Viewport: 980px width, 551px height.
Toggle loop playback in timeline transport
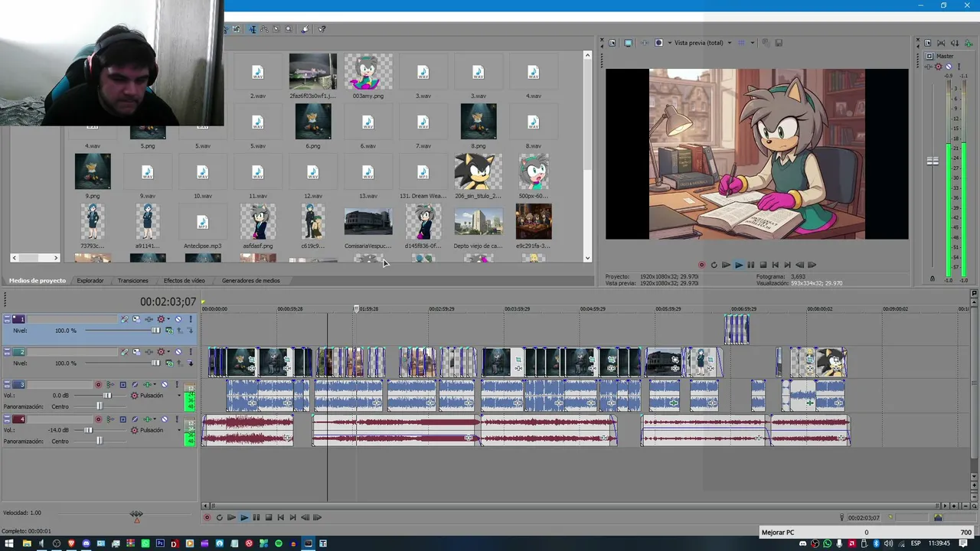pos(219,517)
